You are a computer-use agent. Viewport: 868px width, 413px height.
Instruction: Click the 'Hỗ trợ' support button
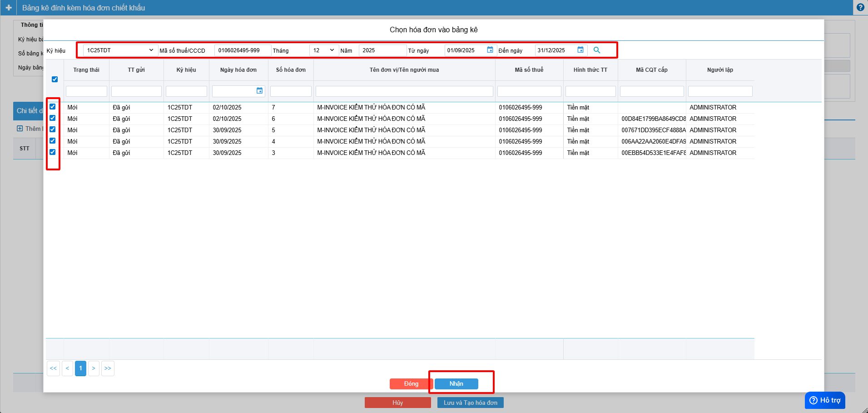click(825, 400)
